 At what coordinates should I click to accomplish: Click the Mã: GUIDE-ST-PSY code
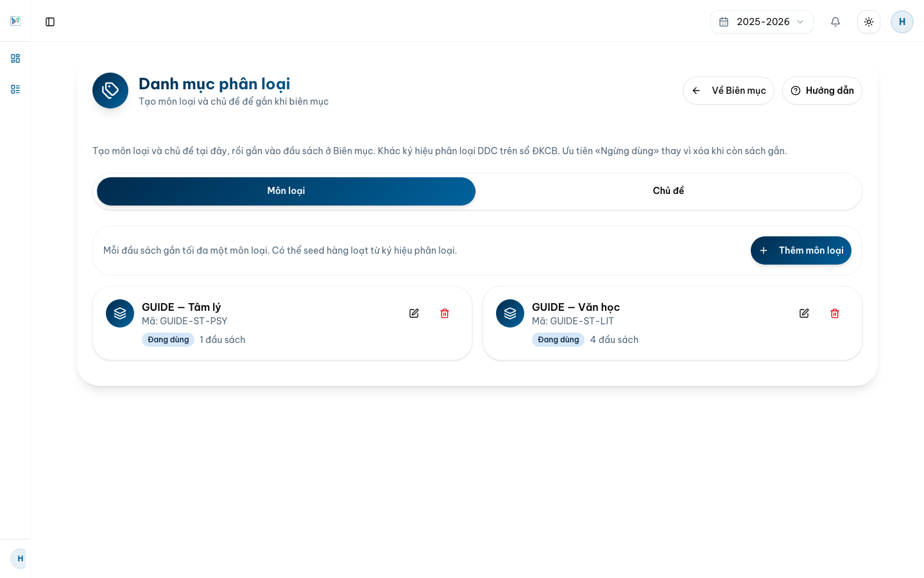185,321
